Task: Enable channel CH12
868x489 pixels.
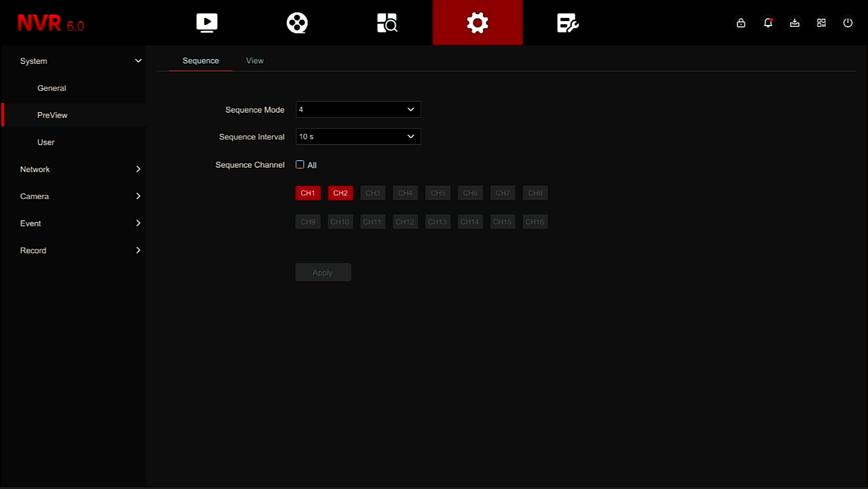Action: [x=405, y=222]
